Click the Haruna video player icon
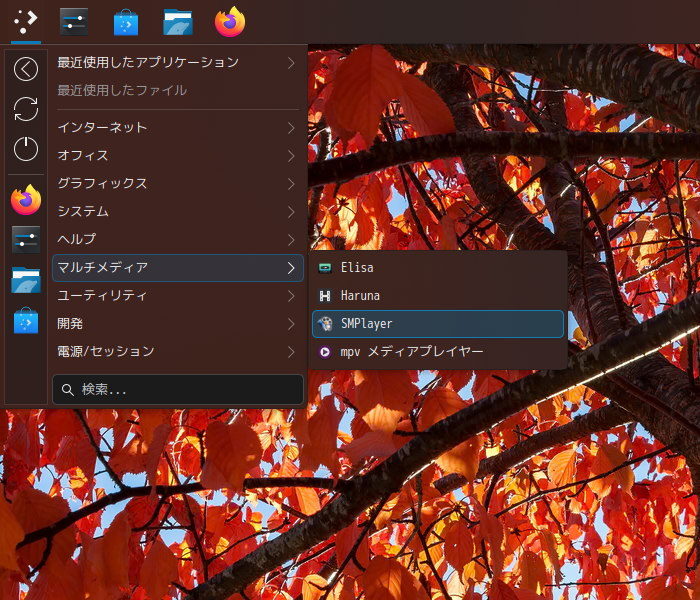 325,296
